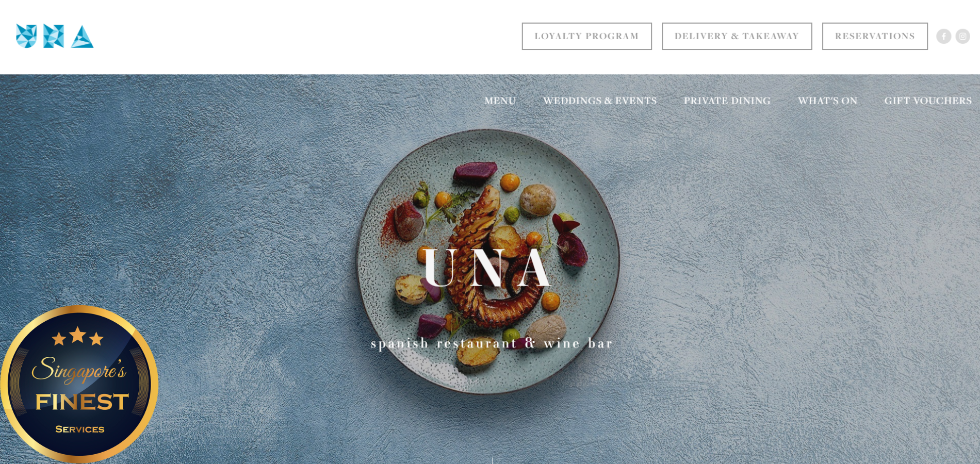Open the Loyalty Program page

[x=586, y=36]
